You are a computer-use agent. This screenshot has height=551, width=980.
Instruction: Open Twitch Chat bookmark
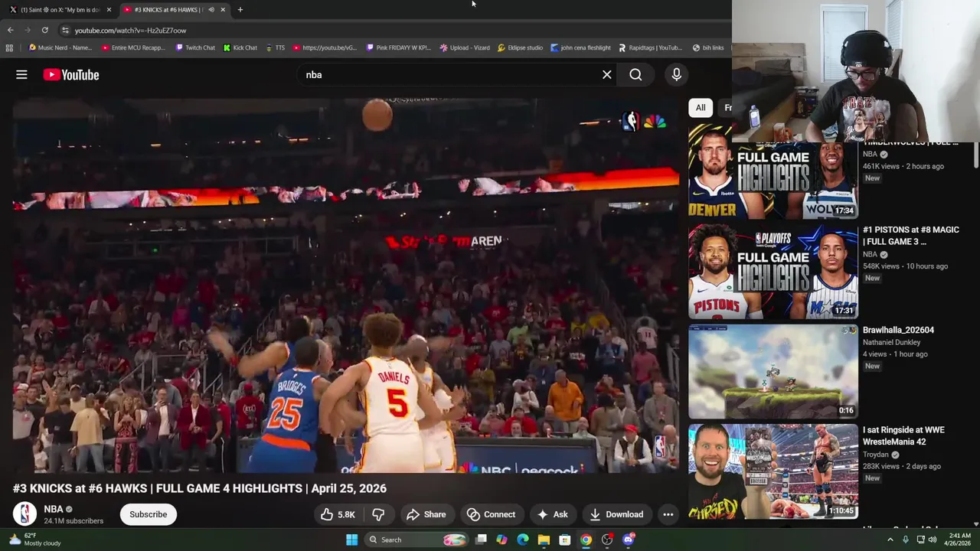pos(195,47)
